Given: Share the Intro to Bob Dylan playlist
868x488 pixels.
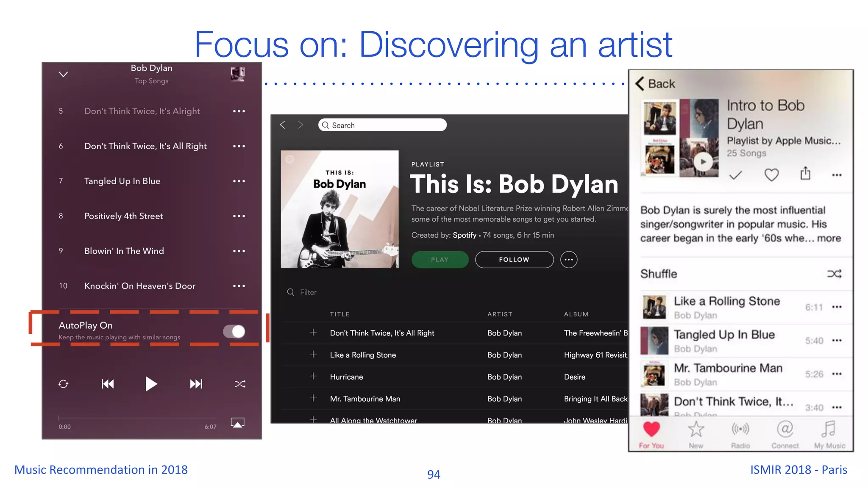Looking at the screenshot, I should pyautogui.click(x=805, y=173).
